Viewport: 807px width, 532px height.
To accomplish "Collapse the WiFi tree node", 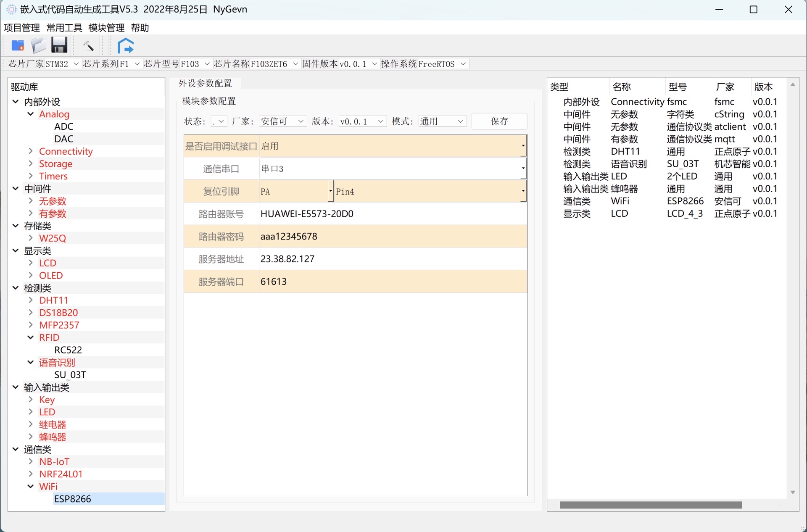I will (31, 486).
